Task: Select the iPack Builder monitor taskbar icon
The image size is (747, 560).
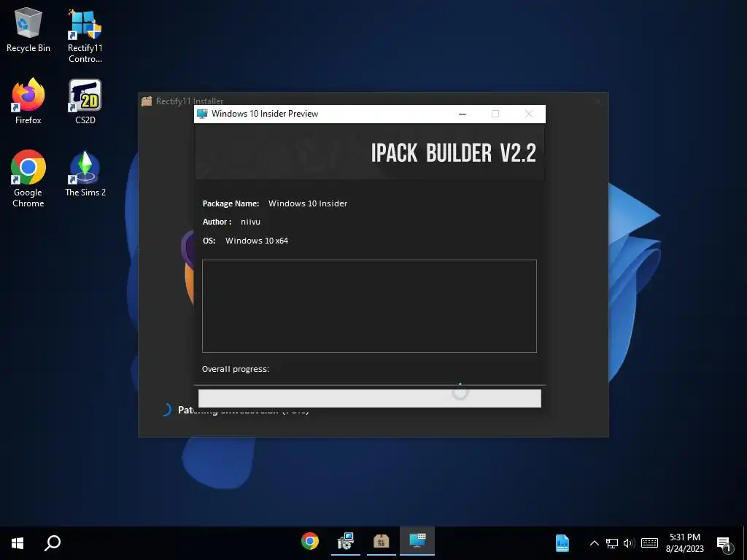Action: tap(417, 542)
